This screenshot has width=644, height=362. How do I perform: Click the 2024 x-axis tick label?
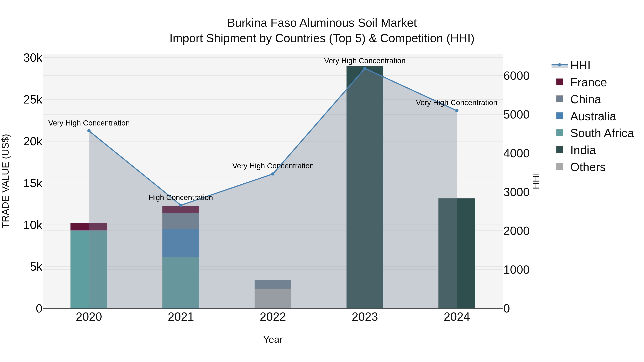tap(457, 317)
